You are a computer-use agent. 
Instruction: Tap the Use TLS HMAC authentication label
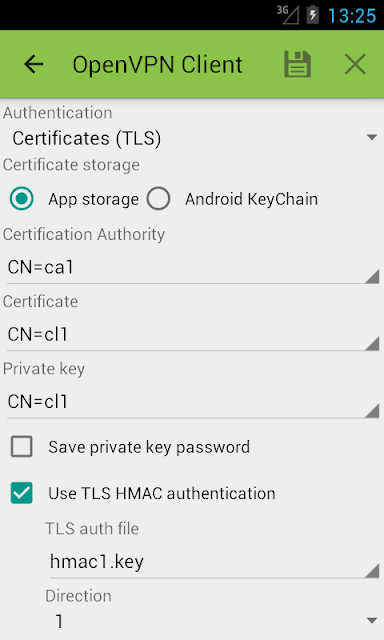[162, 493]
